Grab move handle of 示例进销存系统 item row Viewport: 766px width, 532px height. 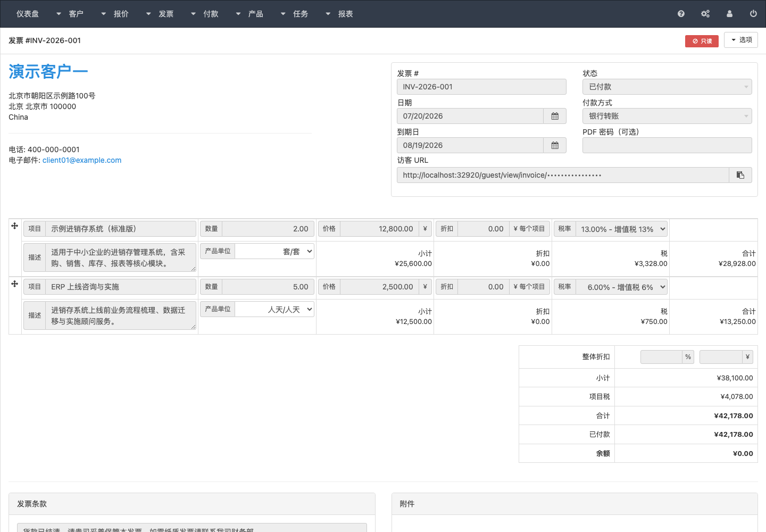click(15, 226)
